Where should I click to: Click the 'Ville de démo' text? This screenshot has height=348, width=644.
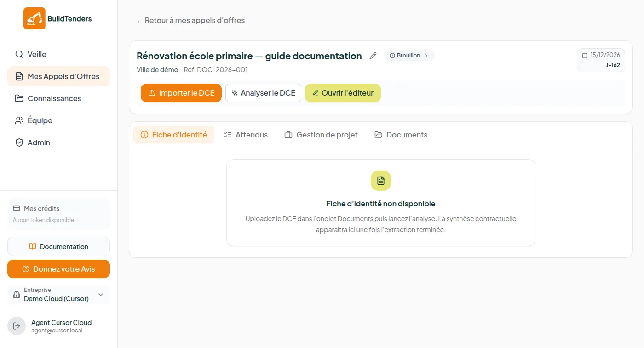pyautogui.click(x=157, y=70)
